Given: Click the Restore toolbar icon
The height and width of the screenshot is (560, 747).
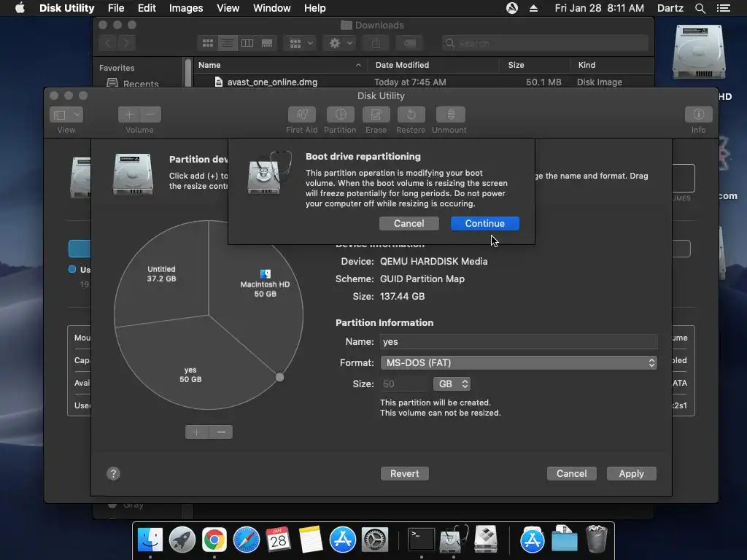Looking at the screenshot, I should tap(411, 114).
